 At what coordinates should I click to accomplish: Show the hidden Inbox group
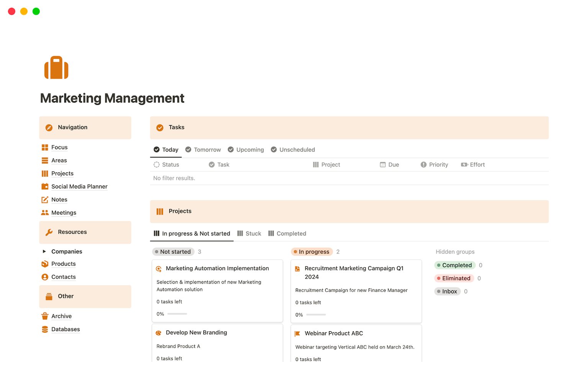(447, 291)
